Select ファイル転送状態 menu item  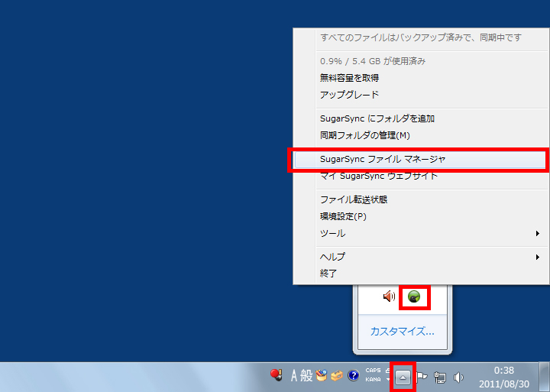(x=421, y=199)
